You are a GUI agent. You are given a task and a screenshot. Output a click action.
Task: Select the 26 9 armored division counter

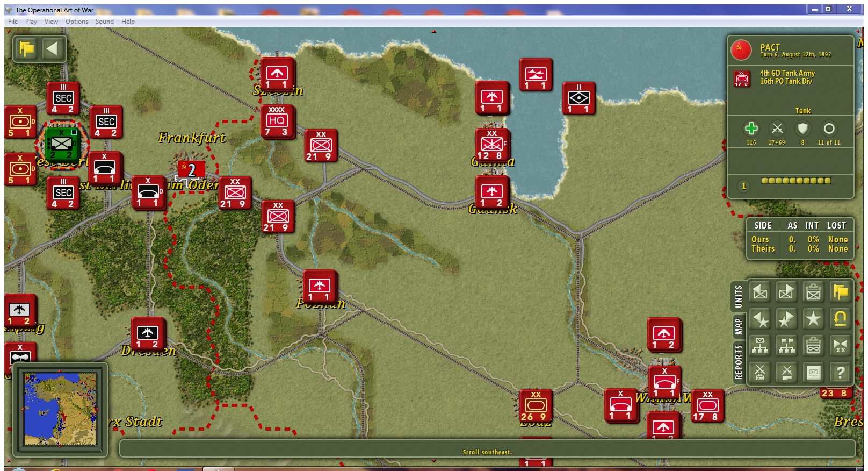click(536, 406)
